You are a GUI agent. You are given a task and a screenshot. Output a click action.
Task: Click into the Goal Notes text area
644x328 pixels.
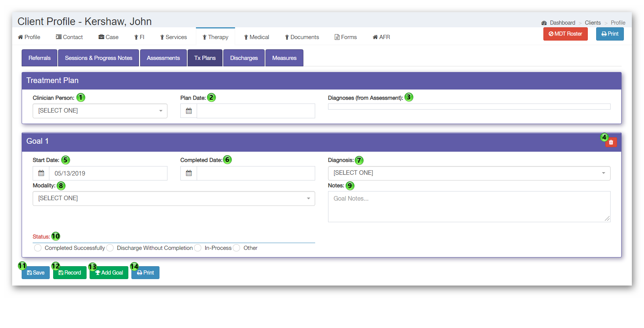469,207
